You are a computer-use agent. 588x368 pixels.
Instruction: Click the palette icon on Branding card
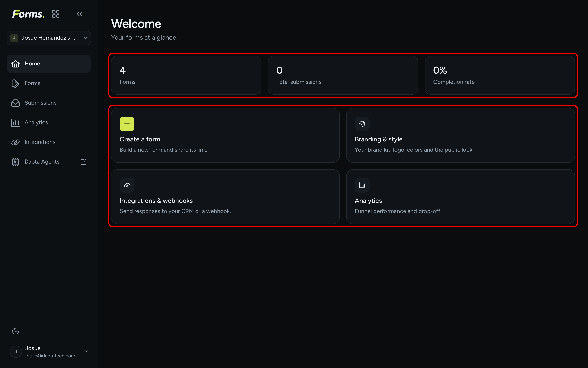tap(362, 124)
